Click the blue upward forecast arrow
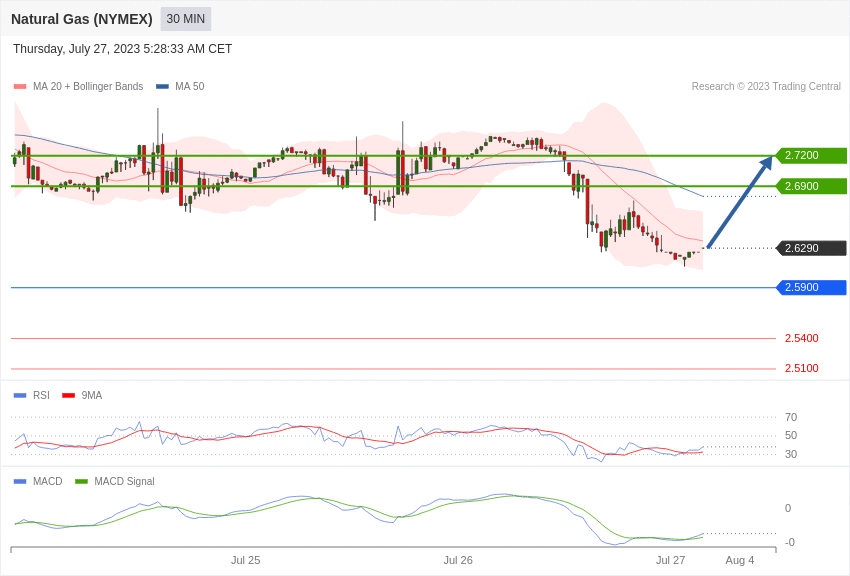 tap(739, 203)
